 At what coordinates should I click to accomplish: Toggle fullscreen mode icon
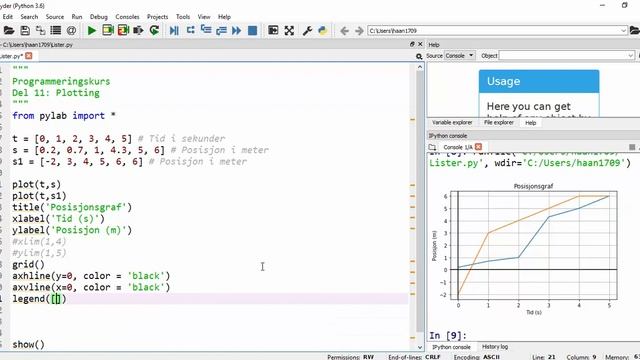(289, 31)
